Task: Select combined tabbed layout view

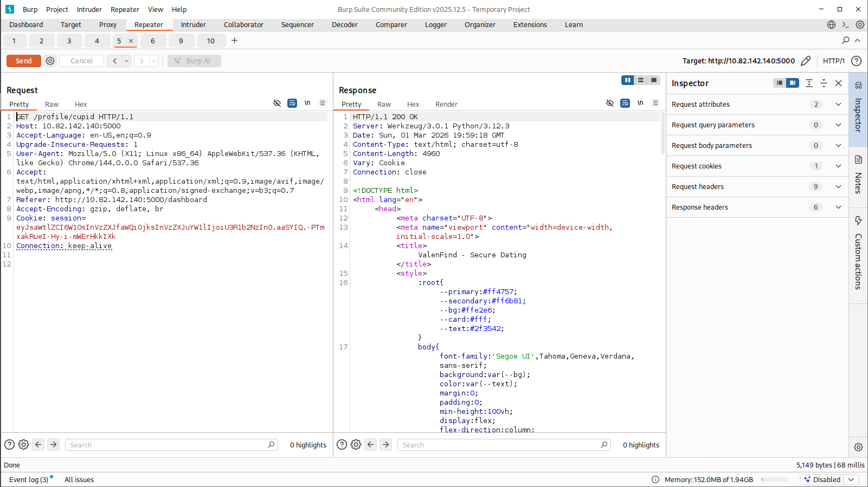Action: (x=654, y=80)
